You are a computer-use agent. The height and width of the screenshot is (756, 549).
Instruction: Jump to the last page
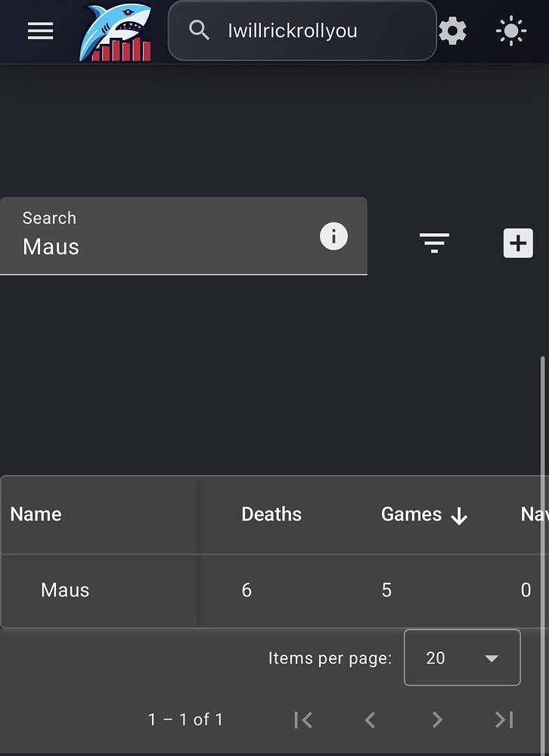504,720
